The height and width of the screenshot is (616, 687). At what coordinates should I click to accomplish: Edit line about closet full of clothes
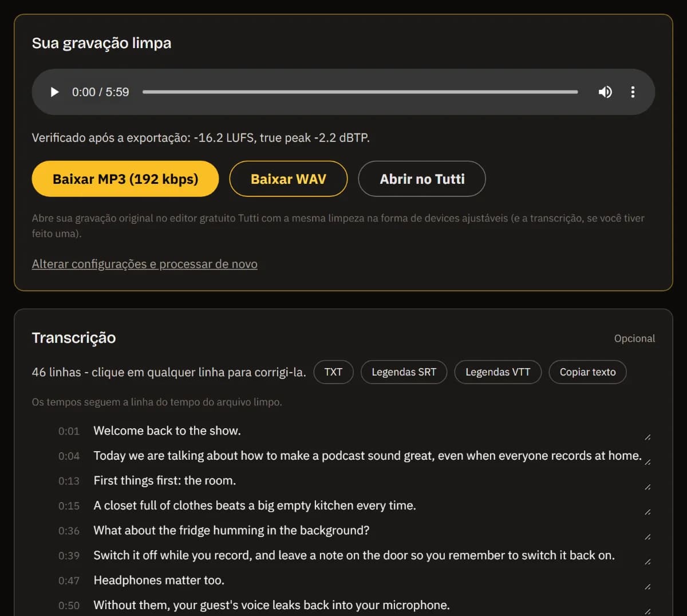coord(372,506)
